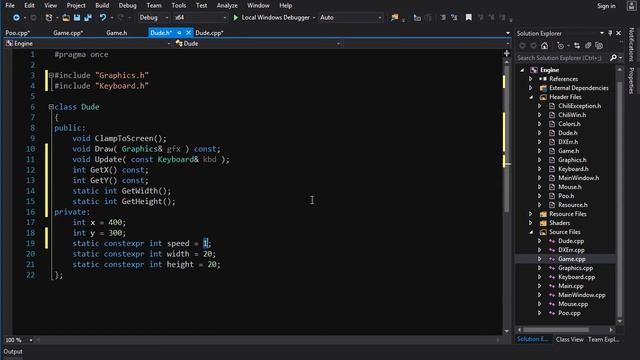Switch to the Dude.cpp* tab
This screenshot has width=640, height=360.
[209, 33]
